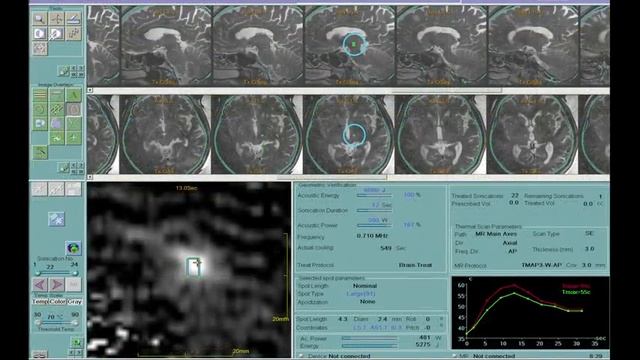Go to the previous sonication with left arrow
Viewport: 640px width, 360px height.
pos(40,284)
